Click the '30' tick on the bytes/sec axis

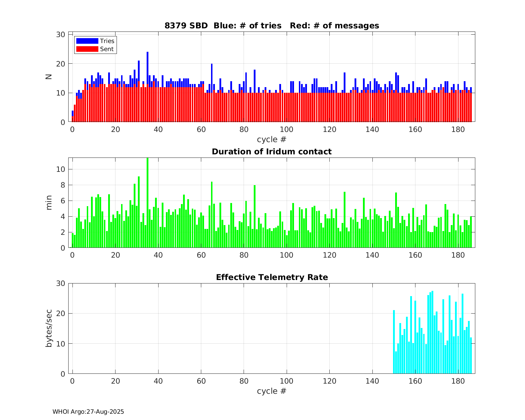[x=61, y=283]
